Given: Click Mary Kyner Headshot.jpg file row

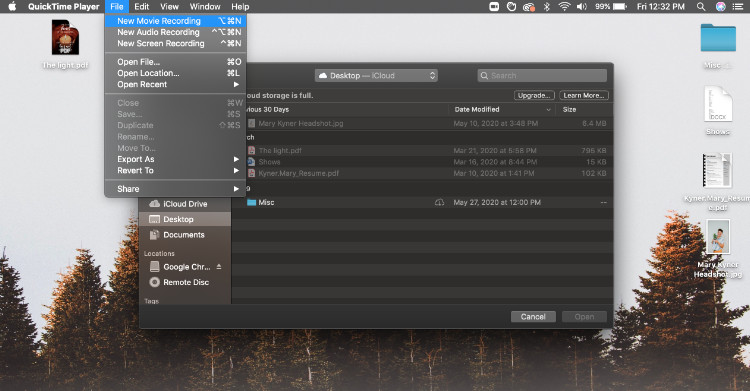Looking at the screenshot, I should [422, 123].
